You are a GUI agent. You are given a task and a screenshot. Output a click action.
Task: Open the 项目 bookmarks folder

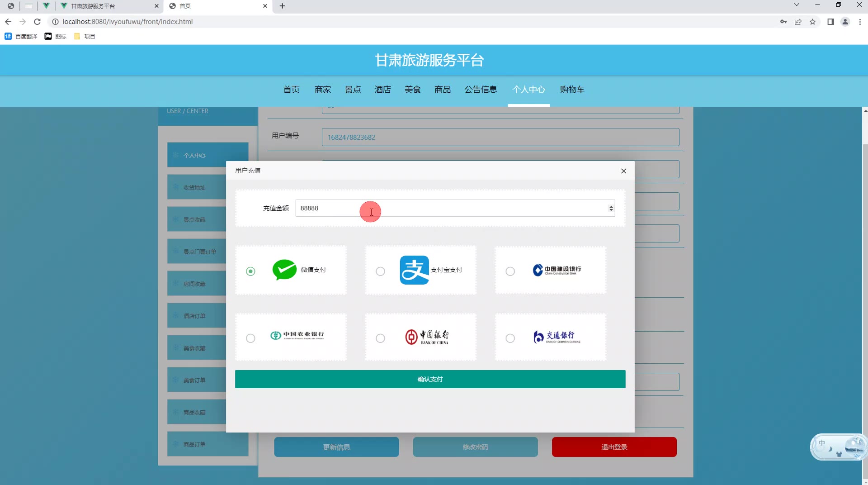pyautogui.click(x=85, y=36)
